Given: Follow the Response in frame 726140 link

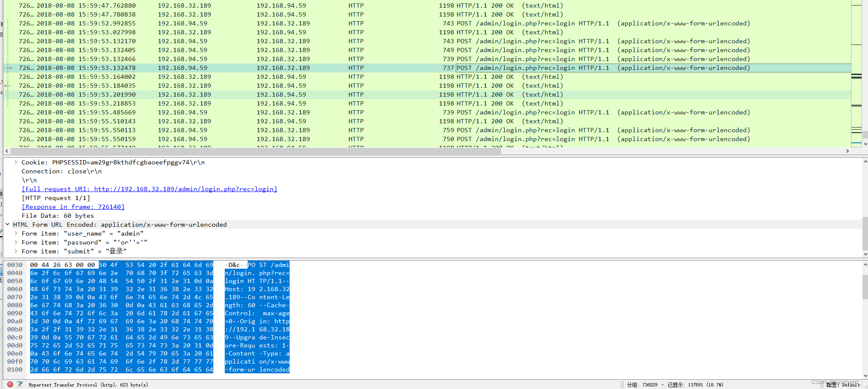Looking at the screenshot, I should (x=73, y=207).
